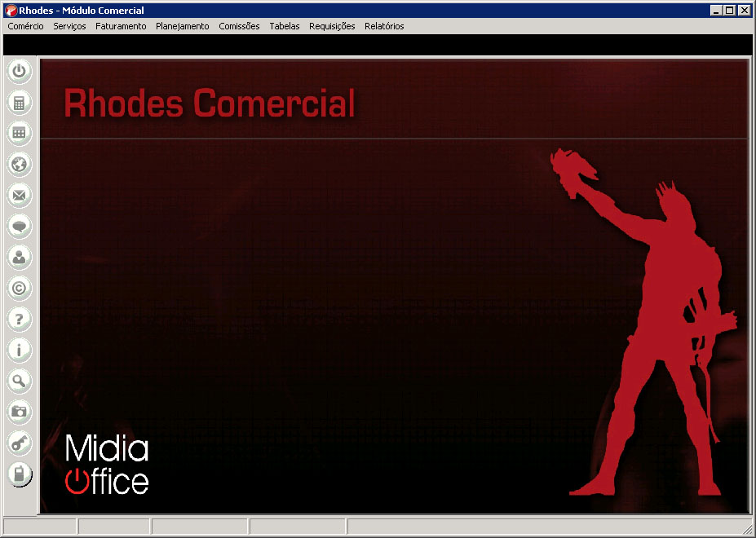This screenshot has width=756, height=538.
Task: Open the Faturamento menu
Action: click(121, 26)
